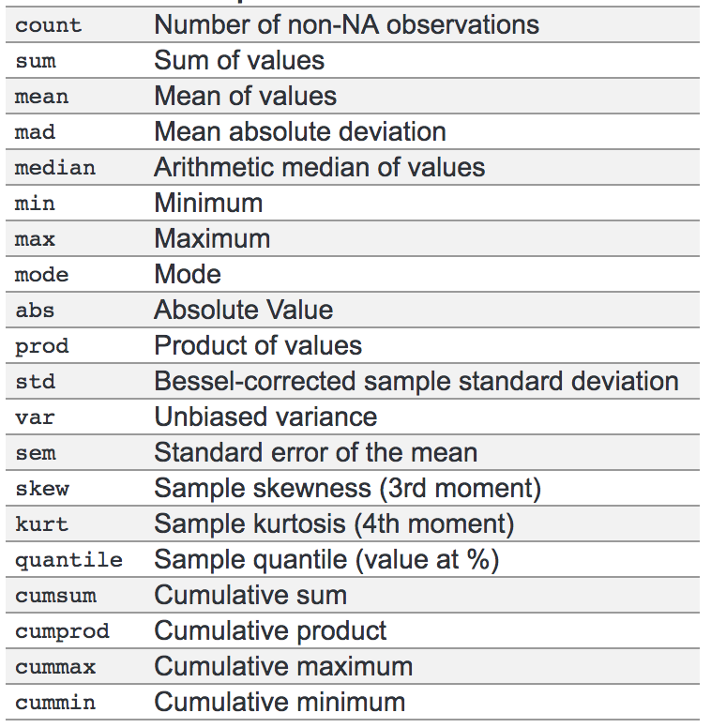This screenshot has width=711, height=728.
Task: Select 'Standard error of the mean' text
Action: (x=315, y=453)
